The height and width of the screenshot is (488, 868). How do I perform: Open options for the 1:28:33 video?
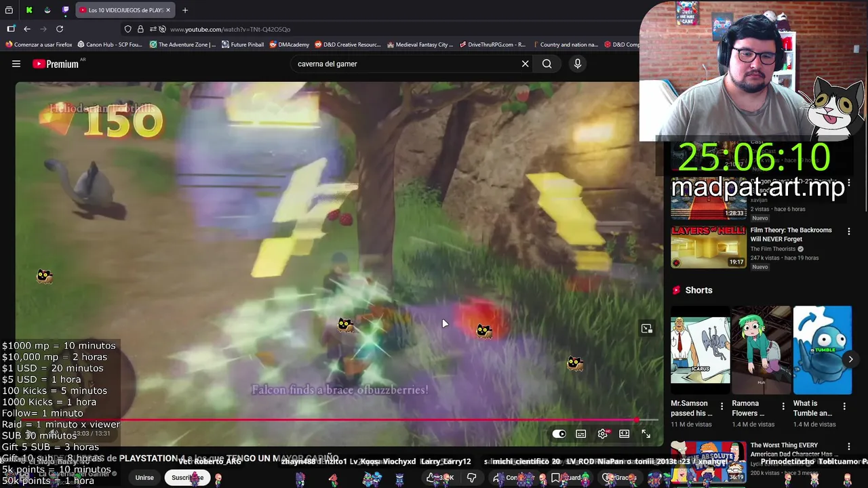coord(848,183)
